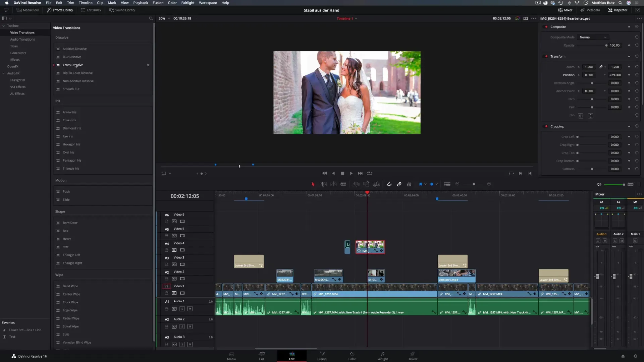Switch to the Fairlight page tab
The height and width of the screenshot is (362, 644).
[x=382, y=356]
